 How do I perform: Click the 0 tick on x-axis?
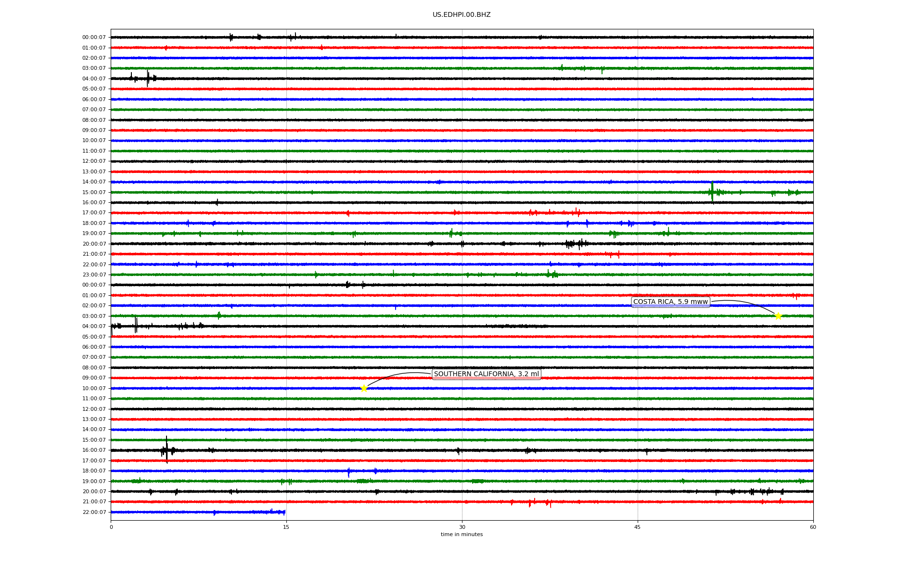pos(111,527)
